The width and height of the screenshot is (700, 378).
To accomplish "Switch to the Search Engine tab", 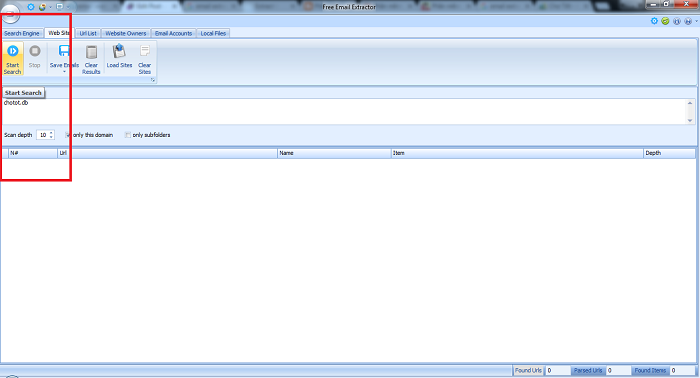I will [22, 33].
